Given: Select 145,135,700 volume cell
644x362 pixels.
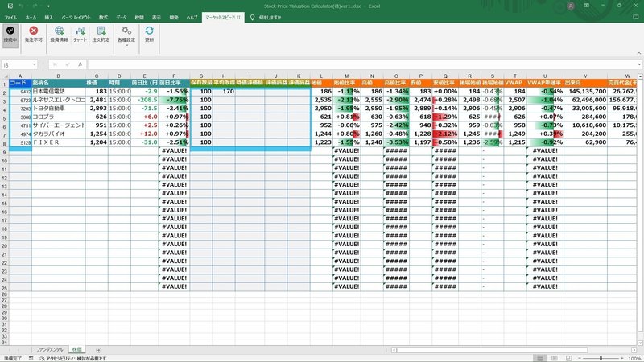Looking at the screenshot, I should point(586,91).
